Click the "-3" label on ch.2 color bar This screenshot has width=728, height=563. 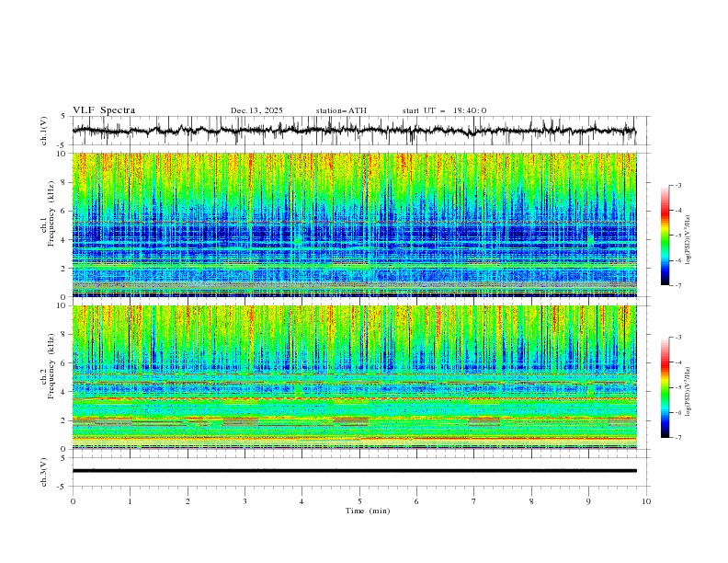[x=678, y=338]
